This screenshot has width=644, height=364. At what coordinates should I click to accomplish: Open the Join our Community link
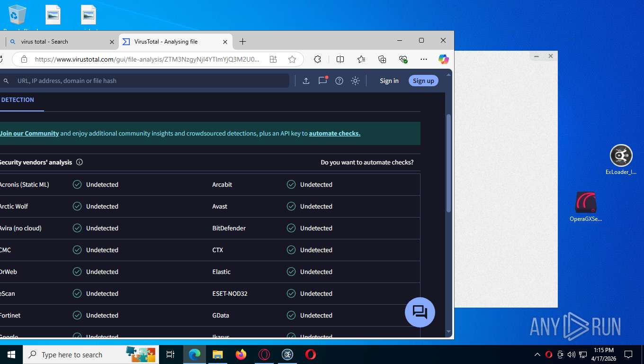[x=29, y=134]
